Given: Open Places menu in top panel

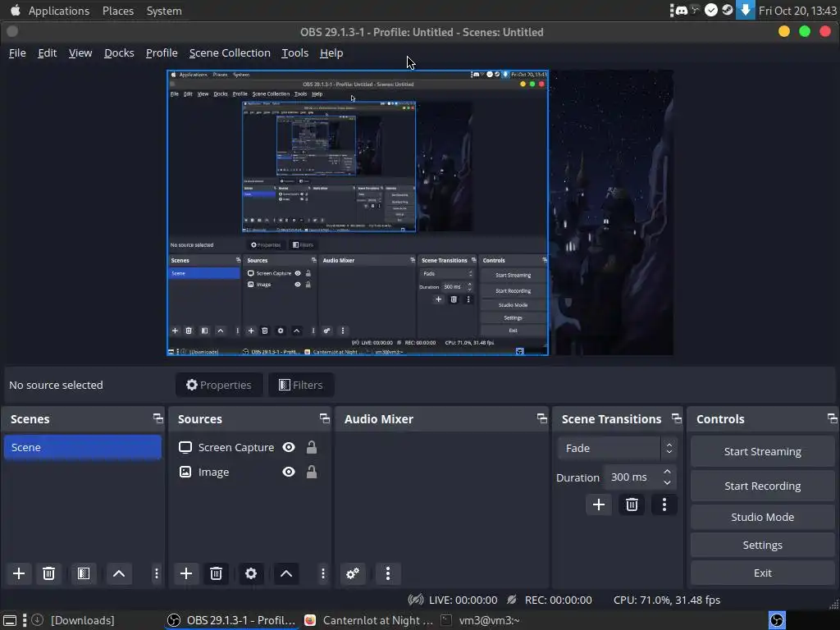Looking at the screenshot, I should tap(118, 11).
